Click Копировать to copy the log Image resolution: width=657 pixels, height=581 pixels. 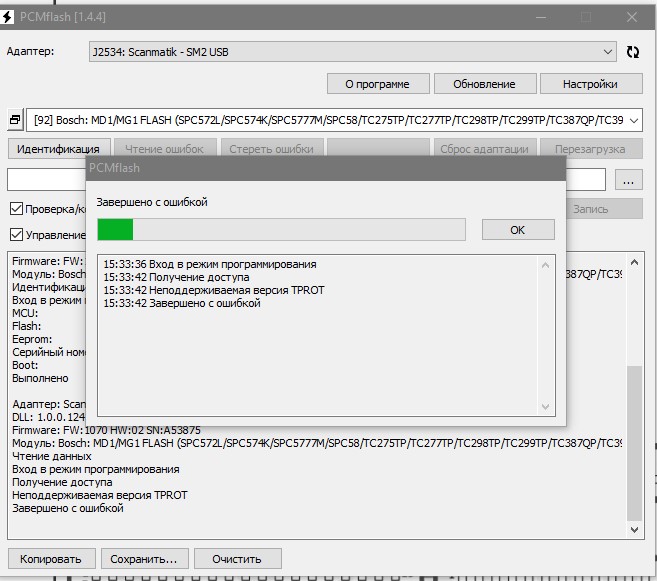tap(52, 558)
